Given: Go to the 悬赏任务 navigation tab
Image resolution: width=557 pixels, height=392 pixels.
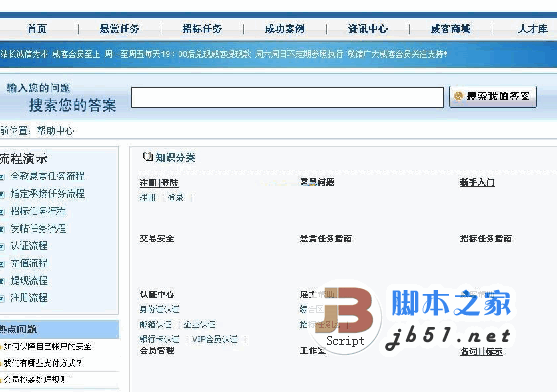Looking at the screenshot, I should click(x=119, y=28).
